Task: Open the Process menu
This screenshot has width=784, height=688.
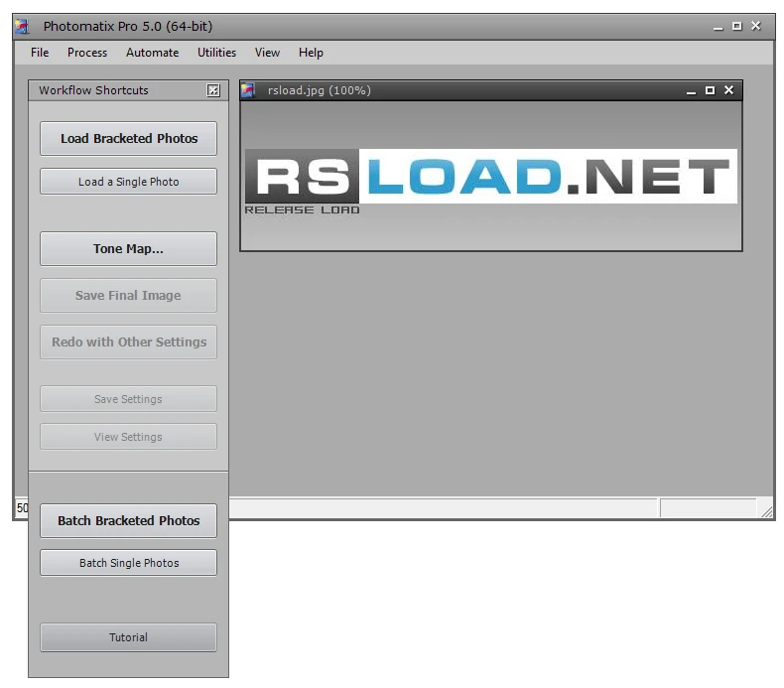Action: (x=87, y=53)
